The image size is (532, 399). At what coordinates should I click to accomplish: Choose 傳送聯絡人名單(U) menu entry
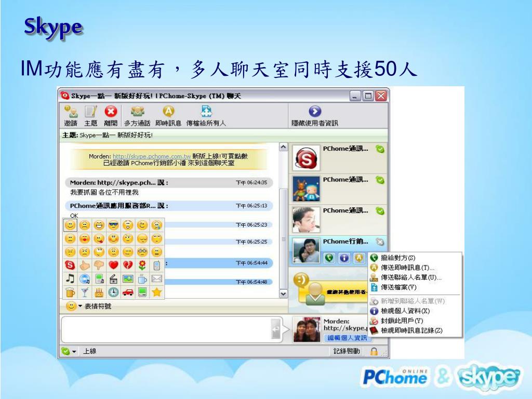click(x=415, y=277)
